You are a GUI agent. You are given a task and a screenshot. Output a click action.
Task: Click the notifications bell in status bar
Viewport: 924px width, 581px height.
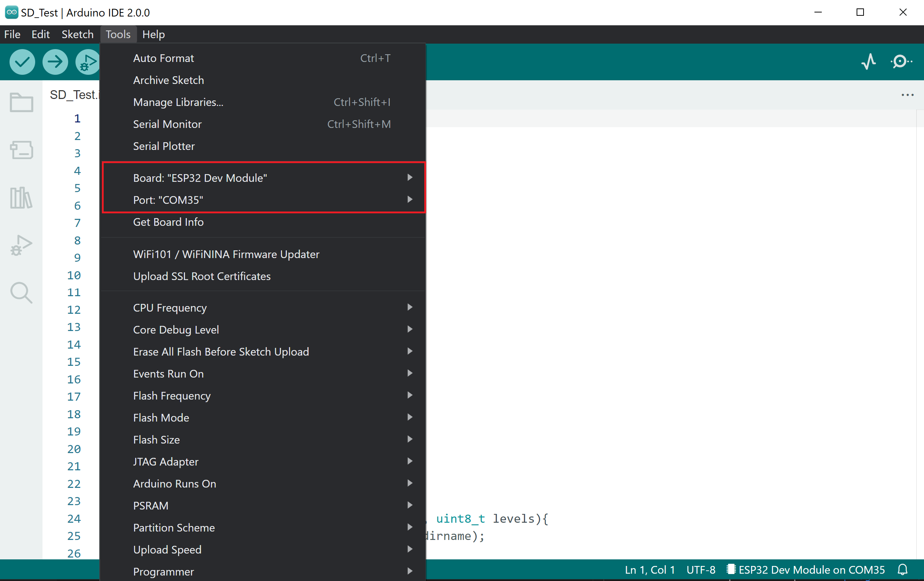pos(902,570)
